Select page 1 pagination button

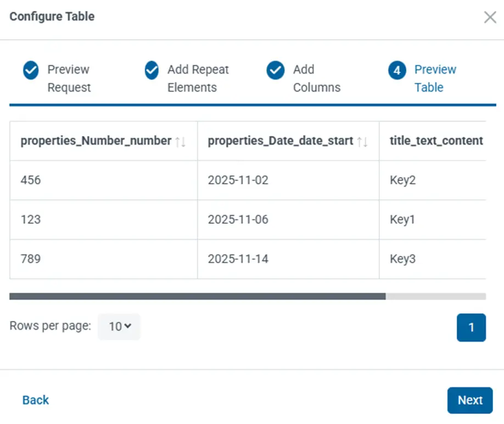coord(471,327)
